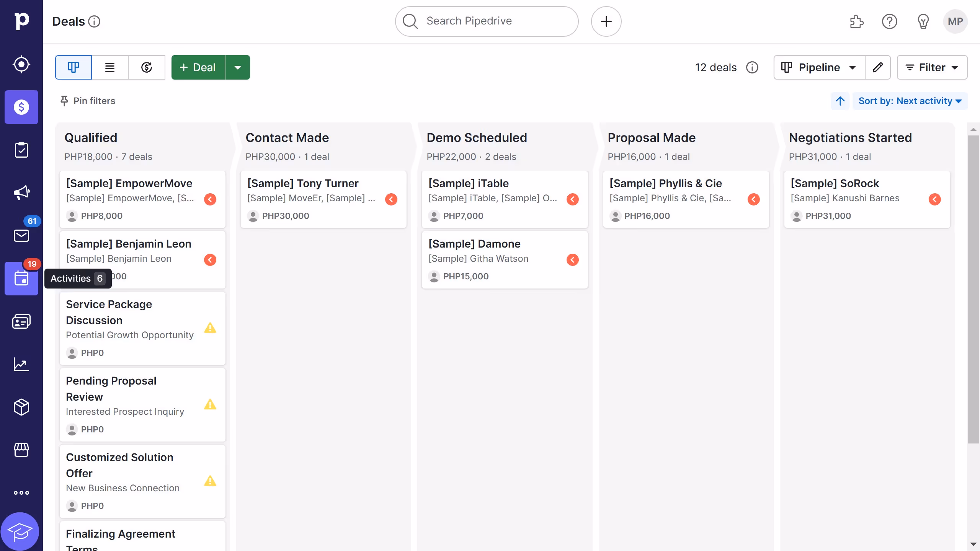Open the Filter panel button
The width and height of the screenshot is (980, 551).
tap(933, 67)
